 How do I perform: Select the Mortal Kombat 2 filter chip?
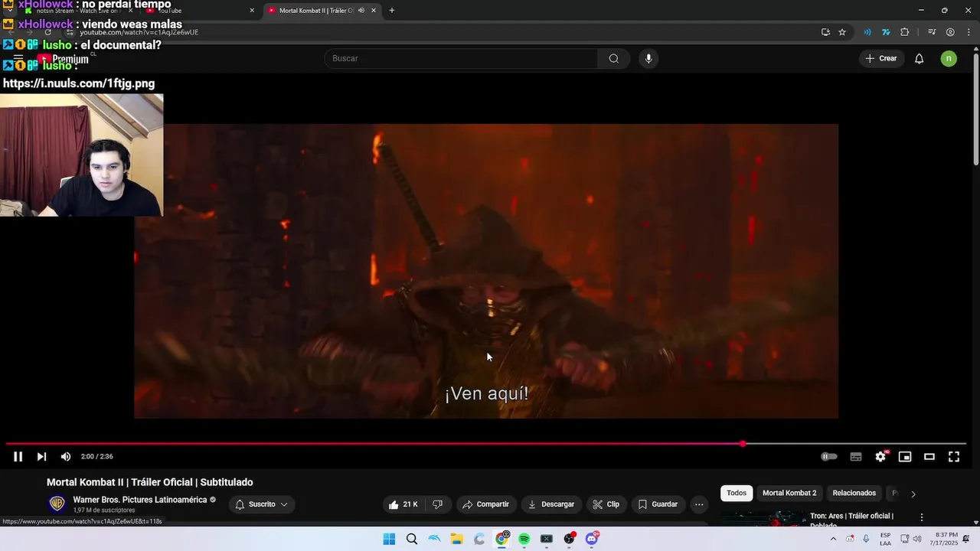[x=789, y=493]
